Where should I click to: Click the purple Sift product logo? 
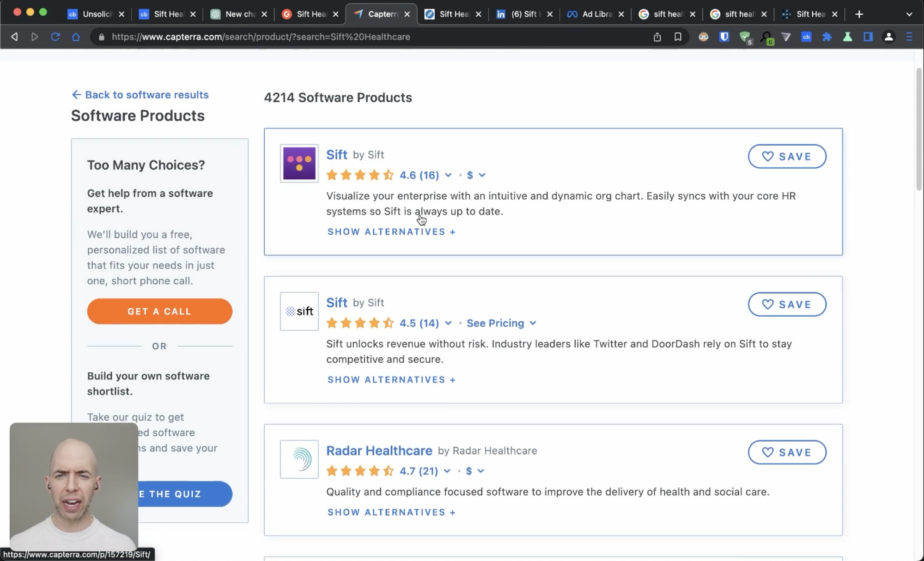[x=299, y=163]
